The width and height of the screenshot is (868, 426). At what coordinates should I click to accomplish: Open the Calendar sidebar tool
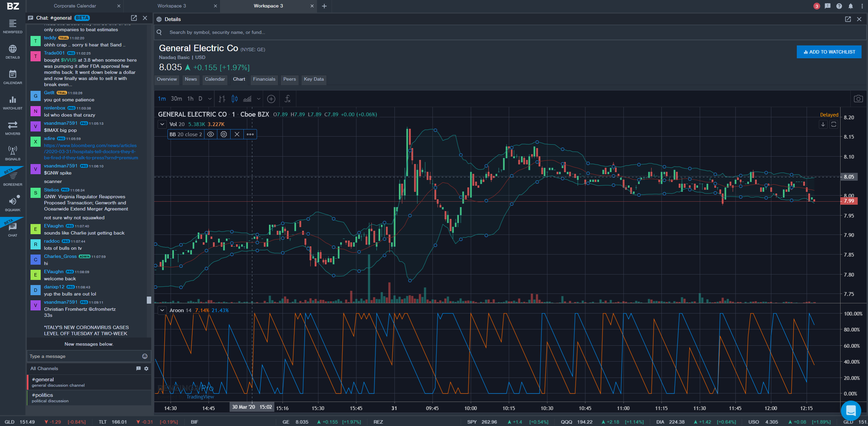point(13,77)
